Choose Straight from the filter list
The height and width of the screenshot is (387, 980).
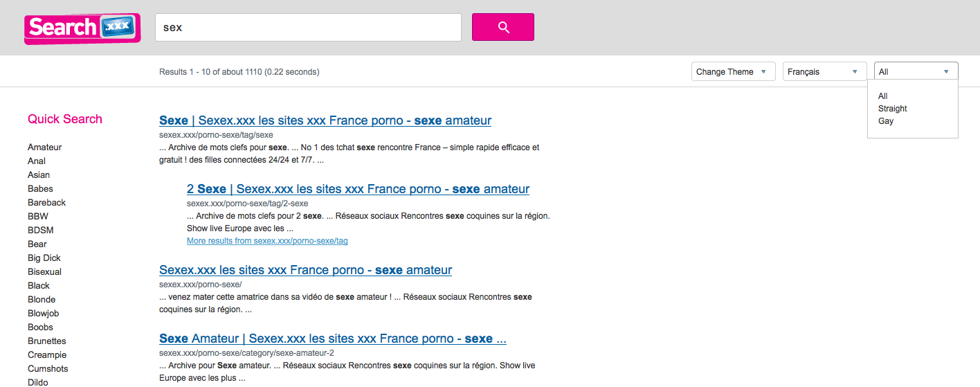(892, 109)
